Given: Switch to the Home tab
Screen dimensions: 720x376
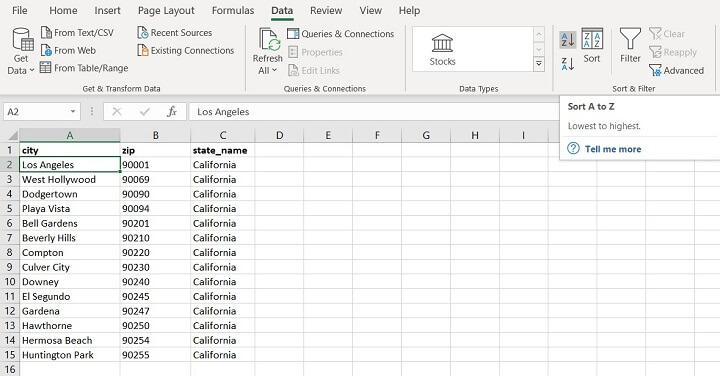Looking at the screenshot, I should [x=63, y=11].
